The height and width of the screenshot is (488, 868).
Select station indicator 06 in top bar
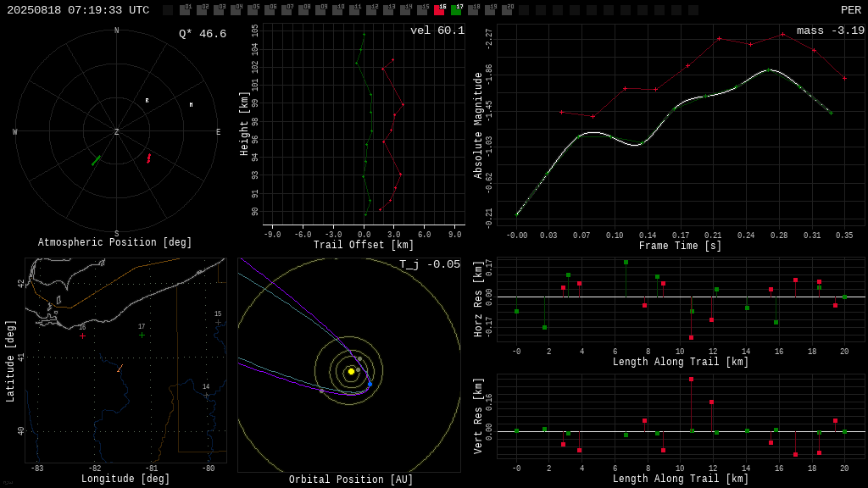click(x=270, y=9)
